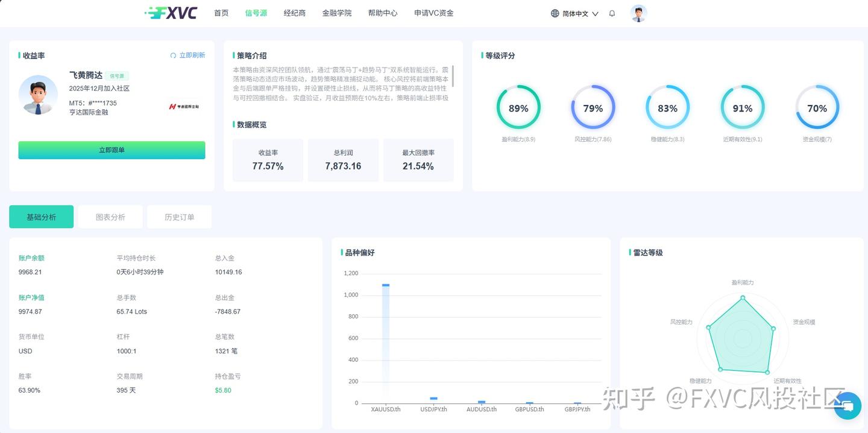Click the refresh icon beside 立即刷新
This screenshot has height=433, width=868.
click(174, 55)
